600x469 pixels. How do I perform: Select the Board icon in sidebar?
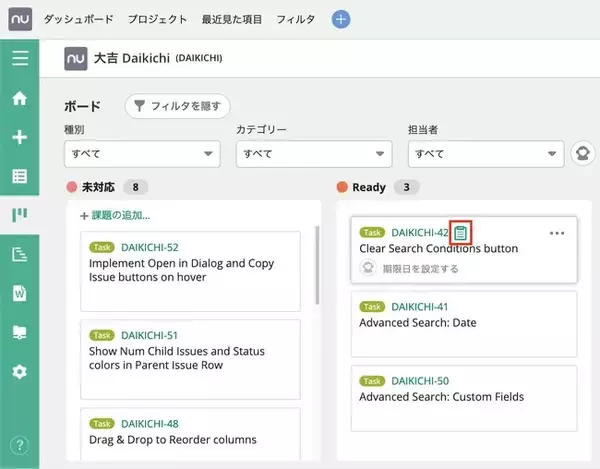(x=19, y=215)
